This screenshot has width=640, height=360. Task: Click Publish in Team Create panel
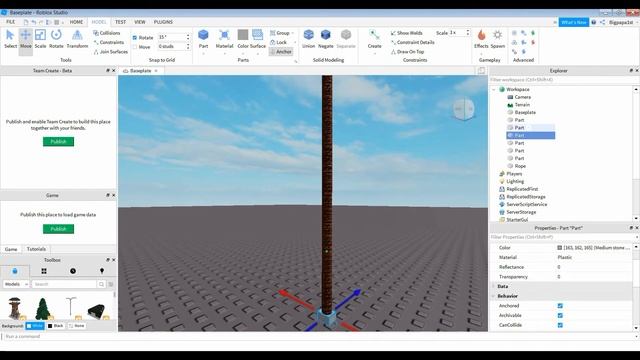58,142
